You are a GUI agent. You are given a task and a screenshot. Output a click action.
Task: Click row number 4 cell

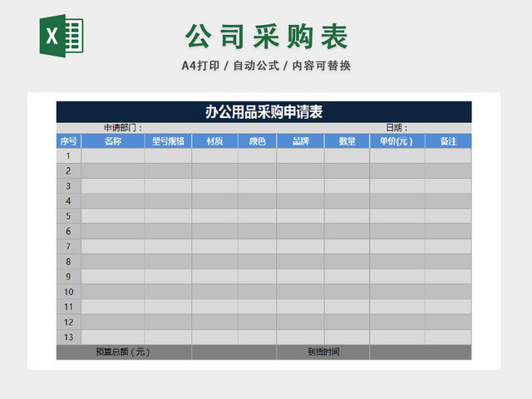pyautogui.click(x=68, y=201)
